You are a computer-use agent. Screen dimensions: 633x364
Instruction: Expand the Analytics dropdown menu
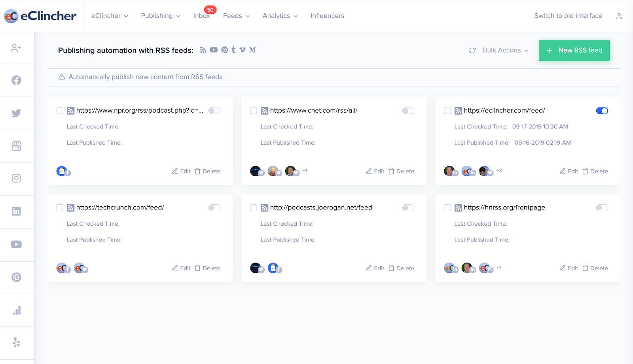280,16
